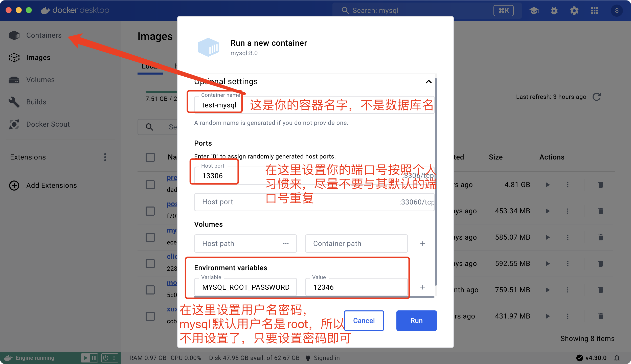Viewport: 631px width, 364px height.
Task: Click the environment Value field
Action: [x=356, y=287]
